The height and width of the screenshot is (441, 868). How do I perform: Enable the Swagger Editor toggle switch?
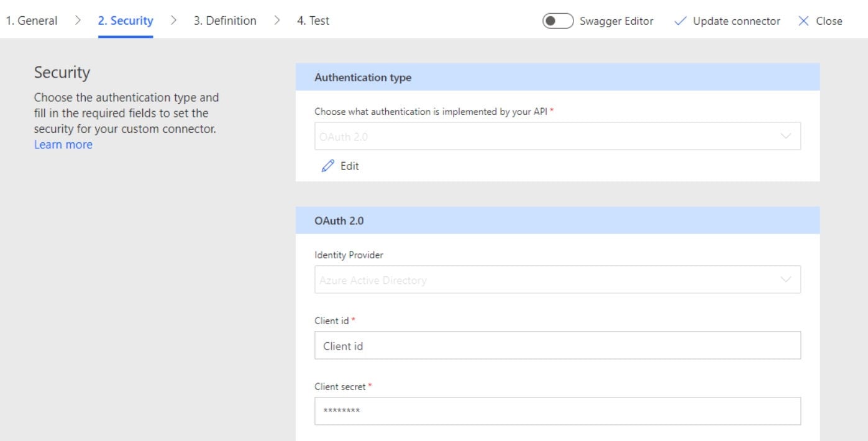[x=557, y=21]
